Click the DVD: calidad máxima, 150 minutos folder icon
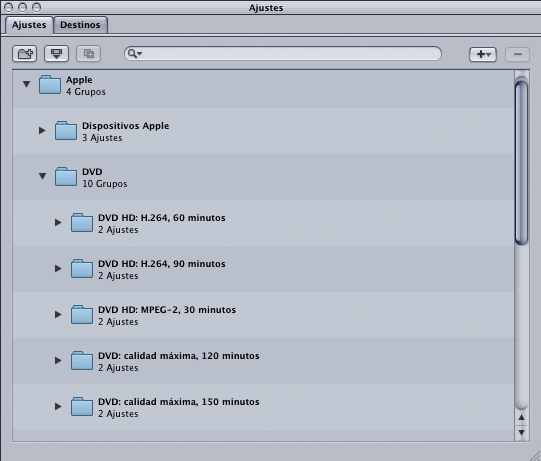 coord(82,406)
